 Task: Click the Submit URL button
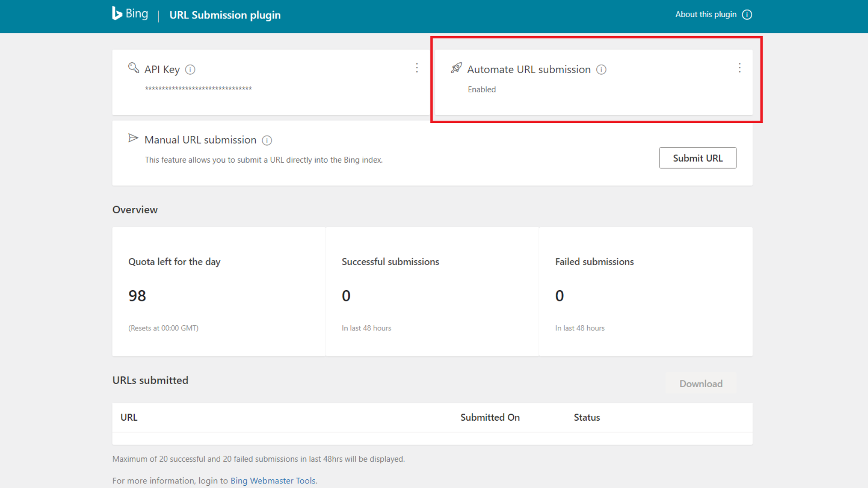coord(698,158)
